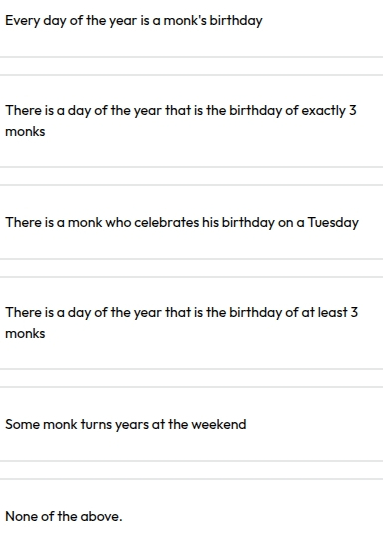Click 'monks' on second line of 'exactly 3' answer
The image size is (383, 539).
coord(25,132)
